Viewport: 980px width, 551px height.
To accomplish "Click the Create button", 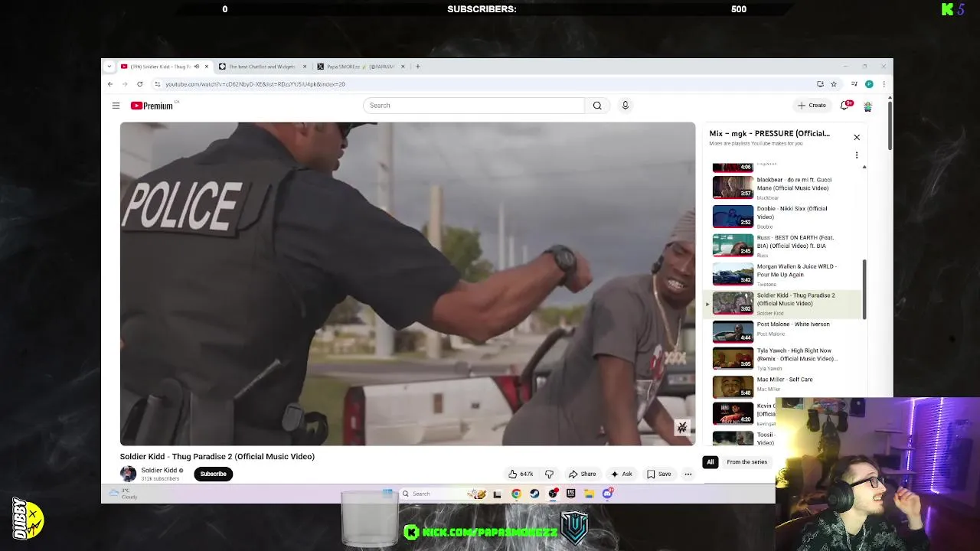I will click(x=812, y=106).
